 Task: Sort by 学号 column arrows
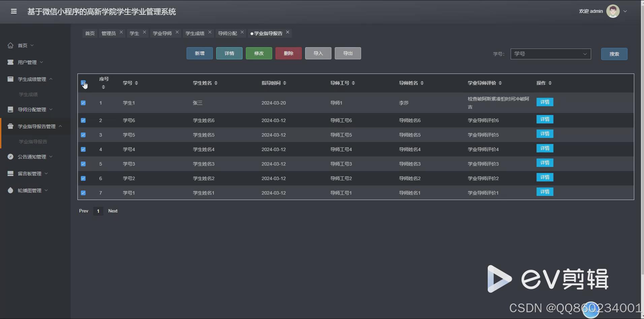pyautogui.click(x=136, y=83)
